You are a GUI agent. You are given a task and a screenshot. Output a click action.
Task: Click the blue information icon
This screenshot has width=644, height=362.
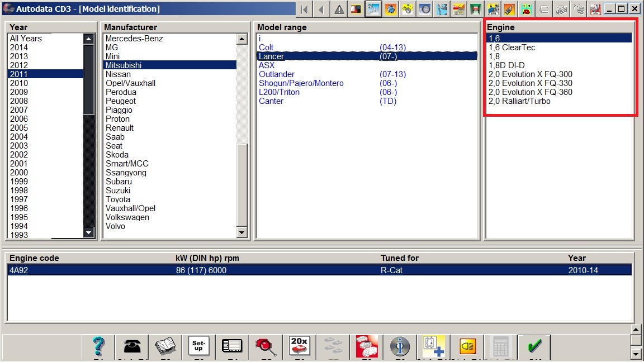[x=400, y=347]
